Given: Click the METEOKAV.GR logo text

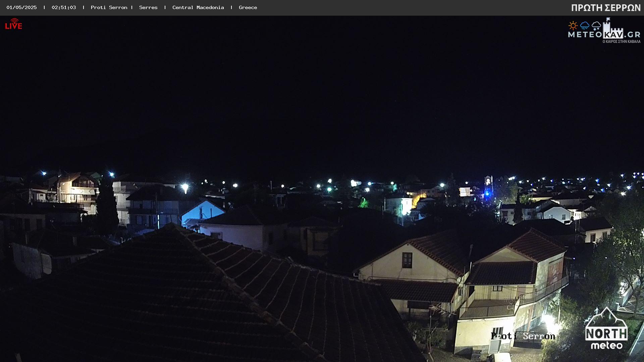Looking at the screenshot, I should 604,35.
